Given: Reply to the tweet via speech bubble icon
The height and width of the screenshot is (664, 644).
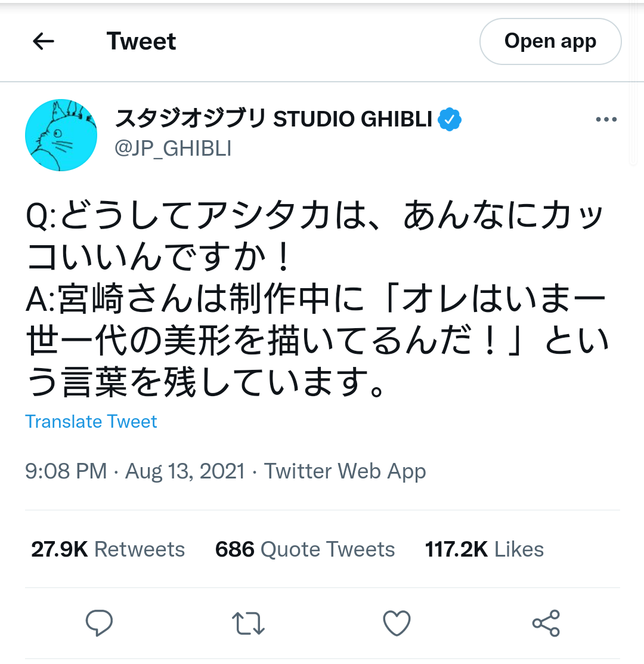Looking at the screenshot, I should 99,623.
